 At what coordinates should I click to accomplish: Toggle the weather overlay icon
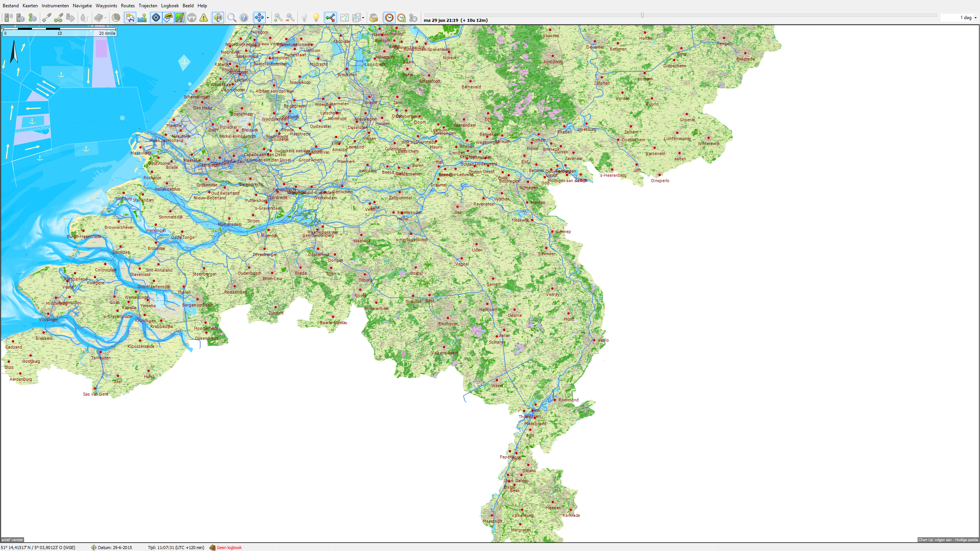(x=130, y=18)
